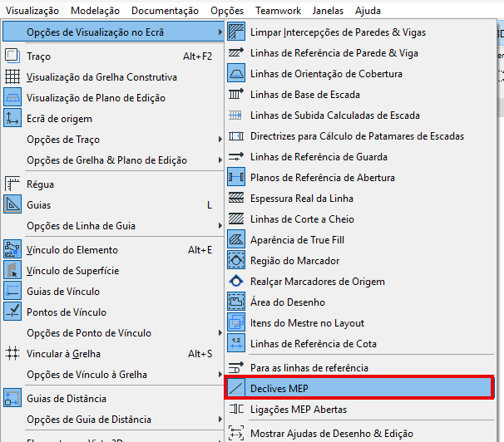Click the Linhas de Referência de Guarda icon
504x442 pixels.
click(x=236, y=157)
